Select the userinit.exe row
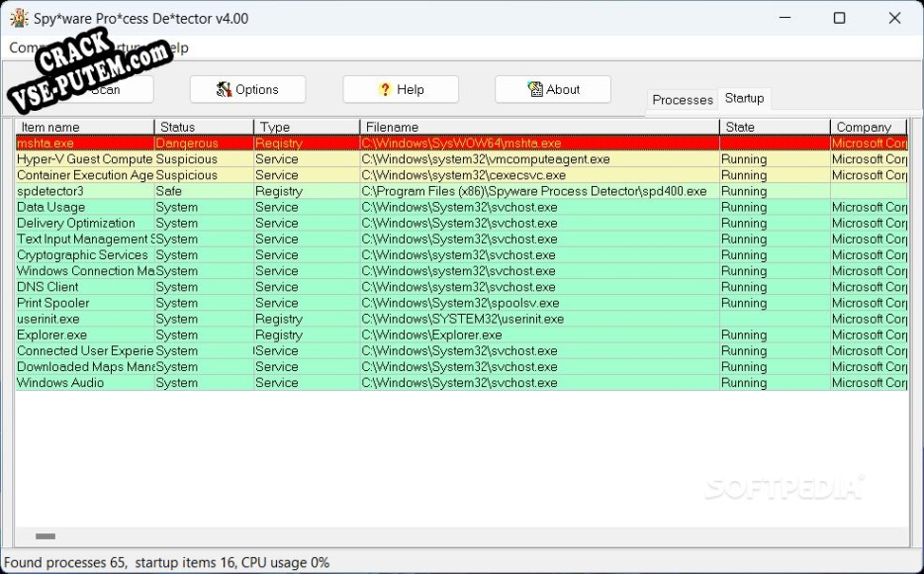 tap(461, 319)
